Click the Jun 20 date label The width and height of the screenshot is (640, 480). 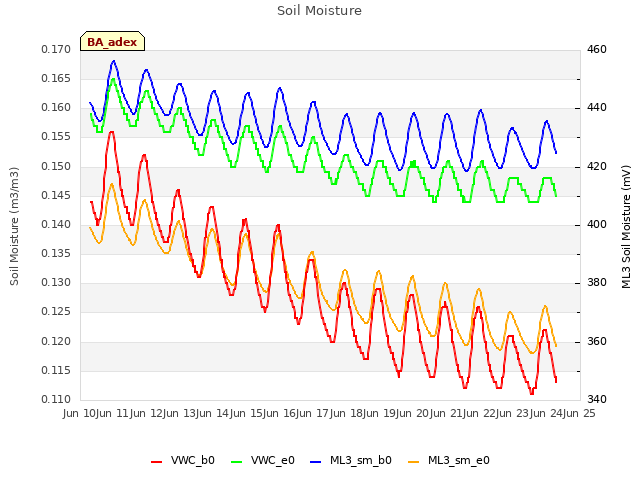point(413,413)
